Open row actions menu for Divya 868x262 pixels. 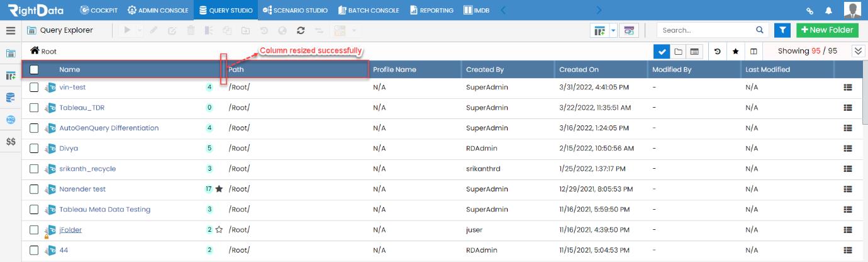point(847,149)
